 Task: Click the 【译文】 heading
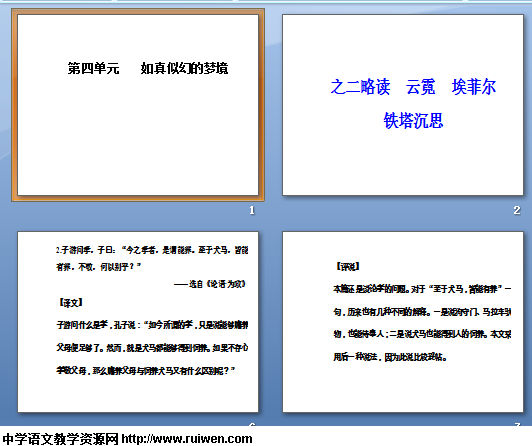click(x=70, y=303)
